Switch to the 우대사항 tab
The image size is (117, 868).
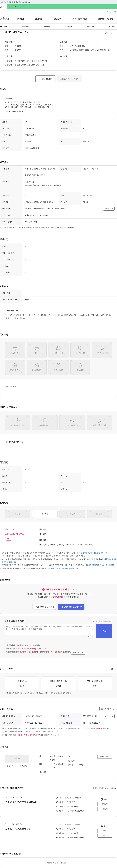47,27
